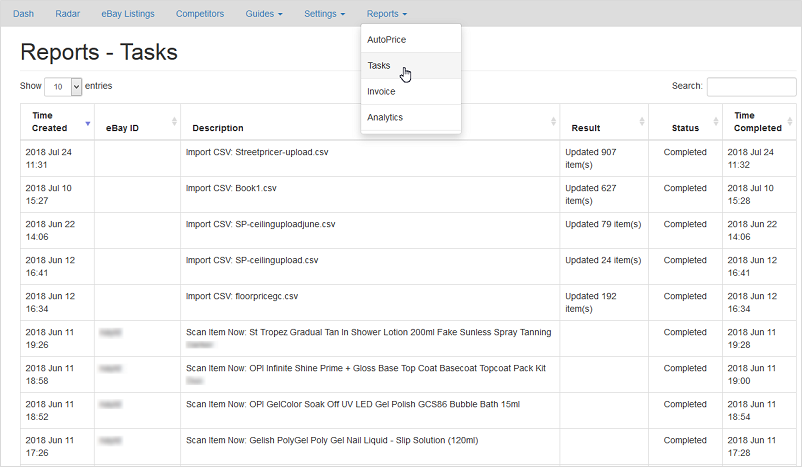Image resolution: width=802 pixels, height=467 pixels.
Task: Select AutoPrice from Reports menu
Action: tap(387, 39)
